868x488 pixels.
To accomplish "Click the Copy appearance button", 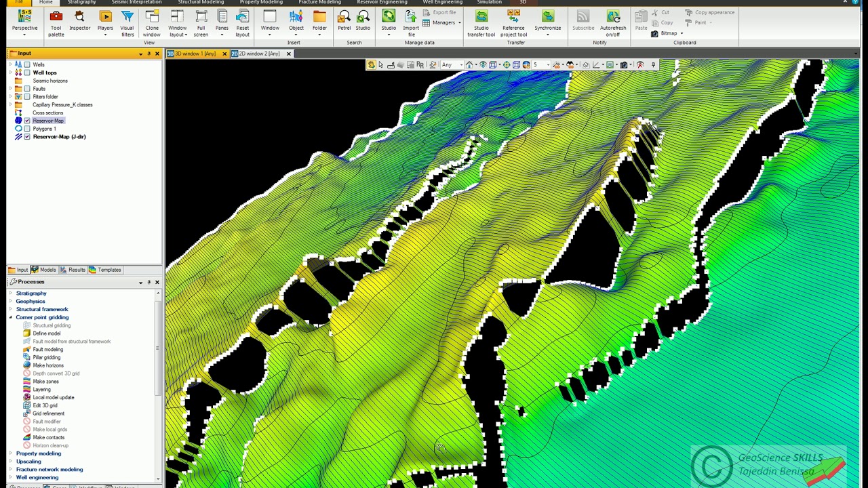I will [x=710, y=12].
